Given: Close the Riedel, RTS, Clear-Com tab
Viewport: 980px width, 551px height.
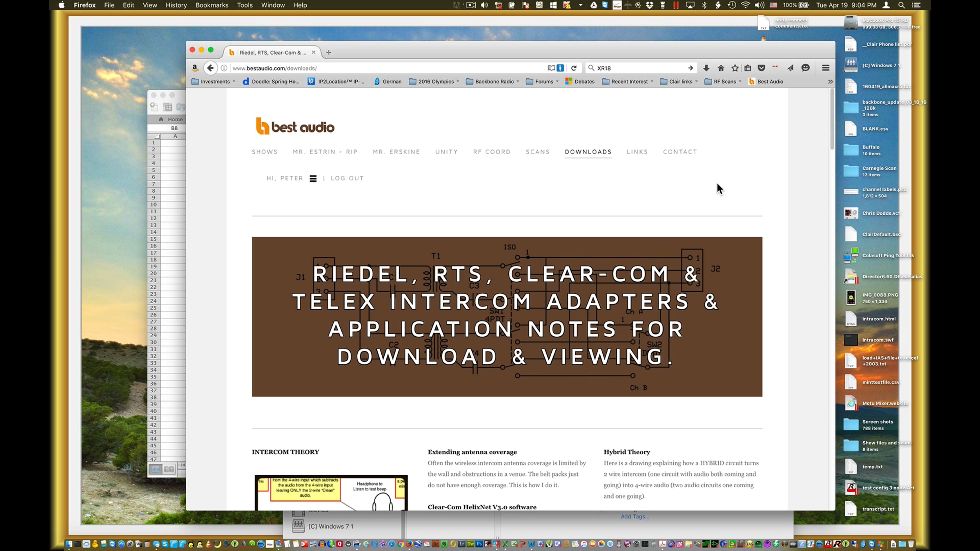Looking at the screenshot, I should coord(314,53).
